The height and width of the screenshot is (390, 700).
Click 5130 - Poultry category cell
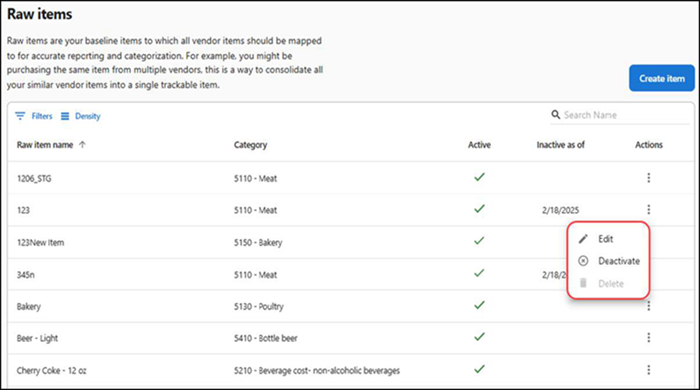pos(258,307)
